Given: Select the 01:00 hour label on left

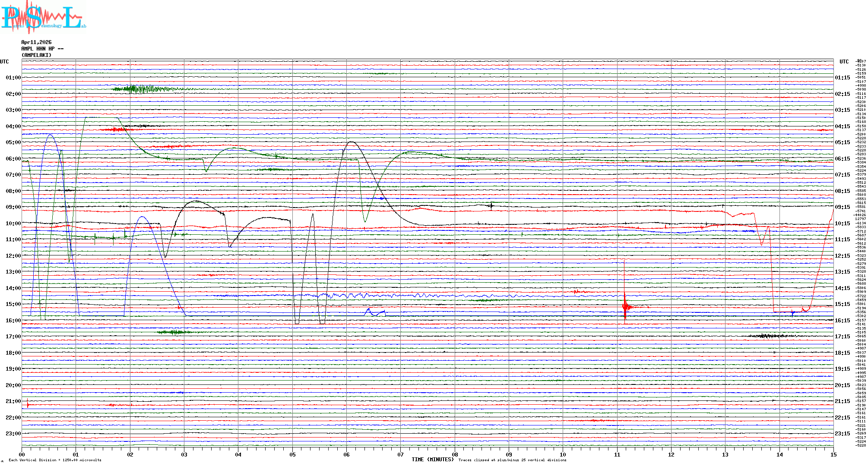Looking at the screenshot, I should pos(13,78).
